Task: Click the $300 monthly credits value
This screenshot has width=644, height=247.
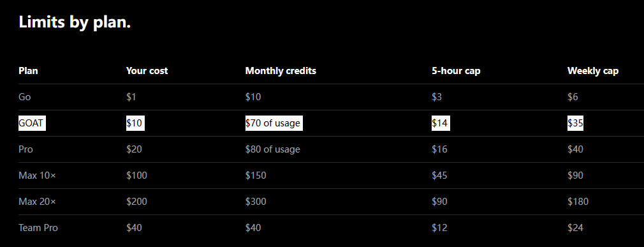Action: [256, 202]
